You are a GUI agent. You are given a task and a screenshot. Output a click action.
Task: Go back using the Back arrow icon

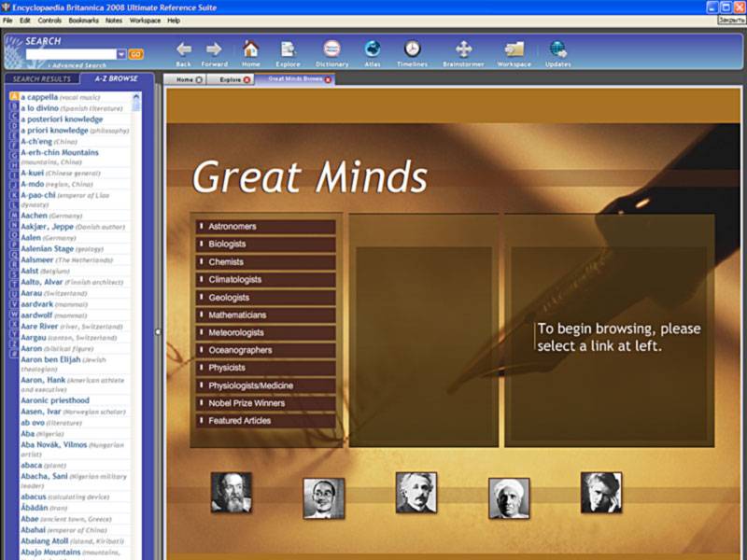coord(184,49)
